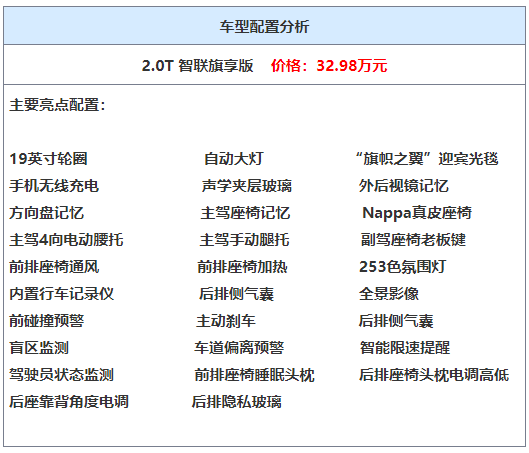Select the 后座靠背角度电调 entry
529x453 pixels.
(69, 402)
